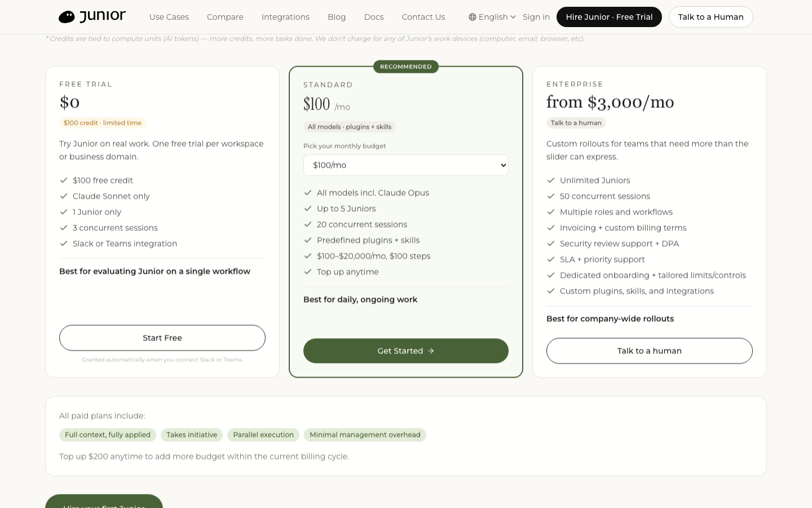Click the globe language icon
The image size is (812, 508).
point(473,17)
